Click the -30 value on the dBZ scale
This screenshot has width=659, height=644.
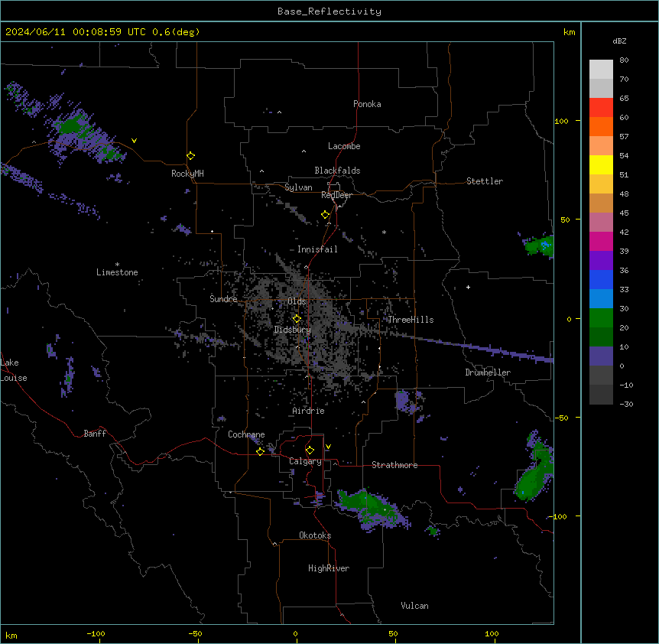[x=626, y=404]
